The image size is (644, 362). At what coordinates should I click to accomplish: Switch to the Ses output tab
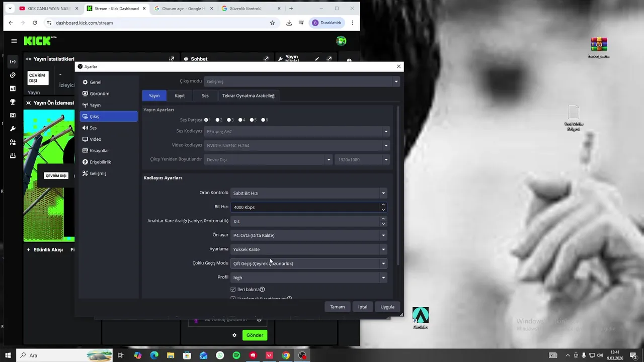205,96
